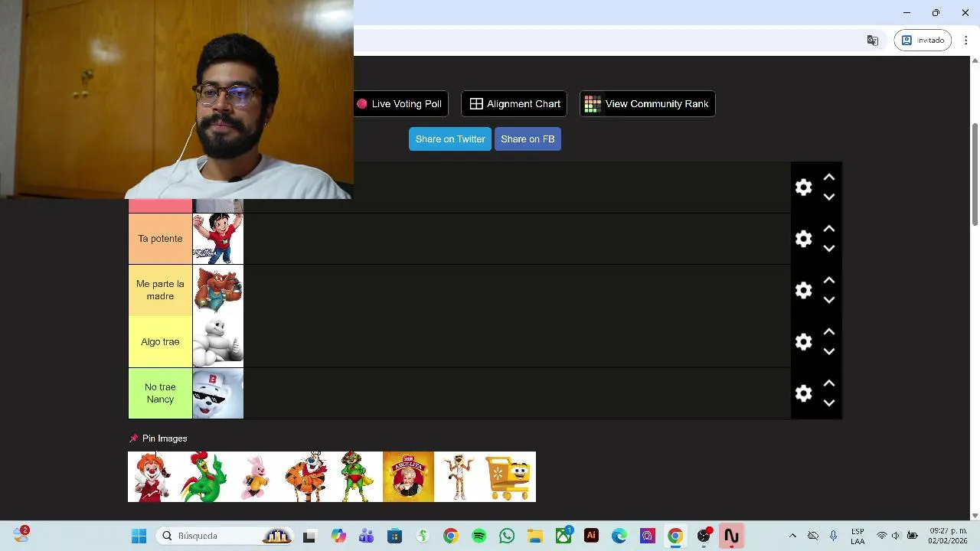The height and width of the screenshot is (551, 980).
Task: Open the taskbar clock and date
Action: [x=948, y=536]
